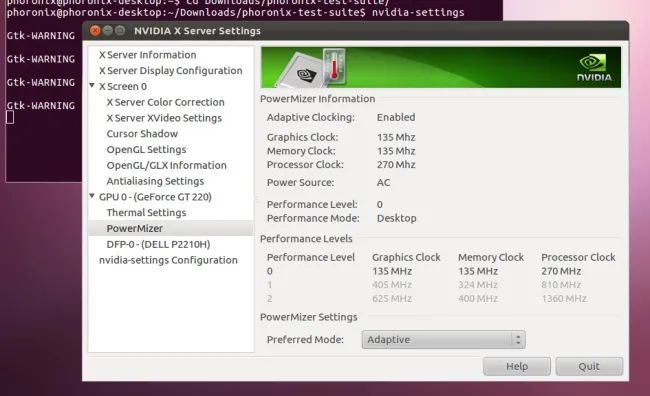This screenshot has height=396, width=650.
Task: Minimize the NVIDIA X Server Settings window
Action: tap(107, 31)
